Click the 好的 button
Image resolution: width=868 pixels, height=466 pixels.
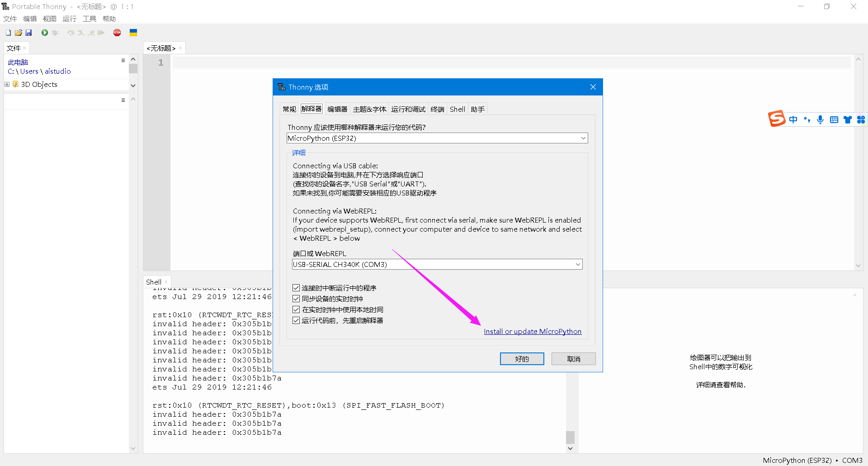522,359
